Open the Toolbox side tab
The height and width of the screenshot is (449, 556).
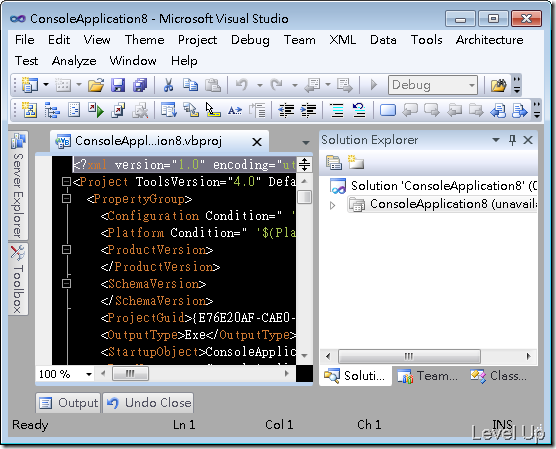point(18,279)
